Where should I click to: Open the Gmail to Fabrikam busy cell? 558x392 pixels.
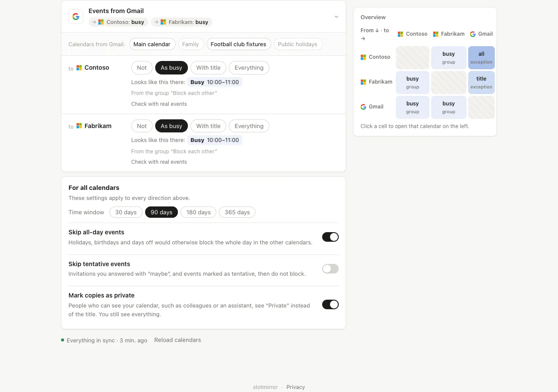(x=449, y=107)
